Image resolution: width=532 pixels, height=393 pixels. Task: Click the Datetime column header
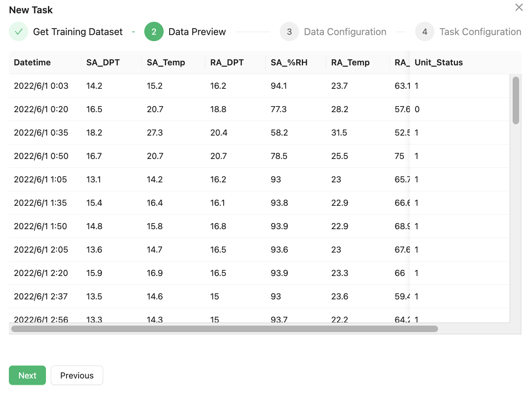32,63
